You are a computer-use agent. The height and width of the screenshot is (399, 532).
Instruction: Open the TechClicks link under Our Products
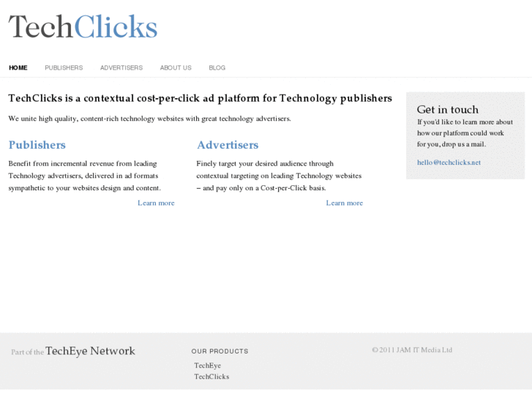point(211,376)
